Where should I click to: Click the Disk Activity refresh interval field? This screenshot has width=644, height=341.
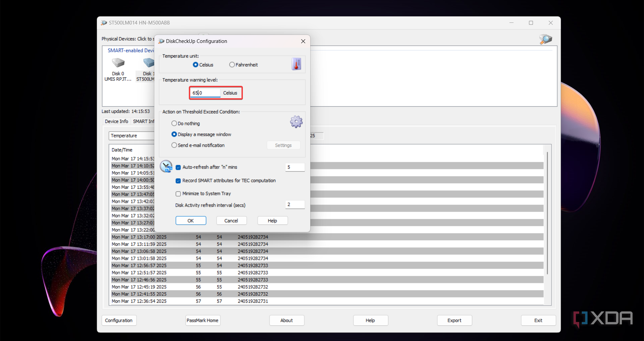(295, 205)
